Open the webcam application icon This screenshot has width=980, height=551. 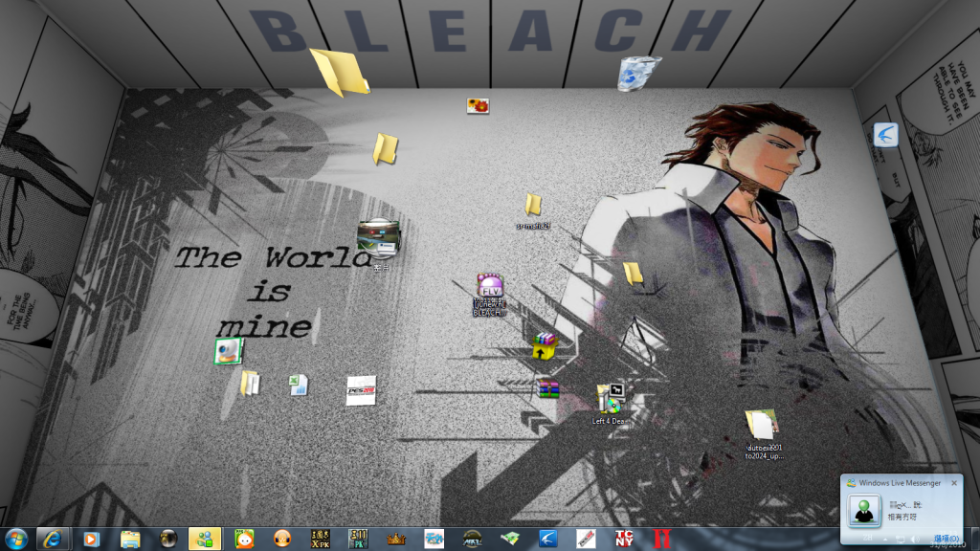(229, 351)
